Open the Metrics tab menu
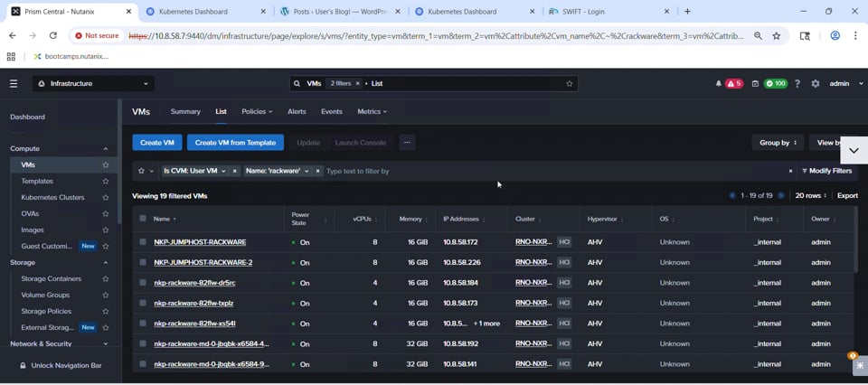This screenshot has width=868, height=385. coord(372,111)
